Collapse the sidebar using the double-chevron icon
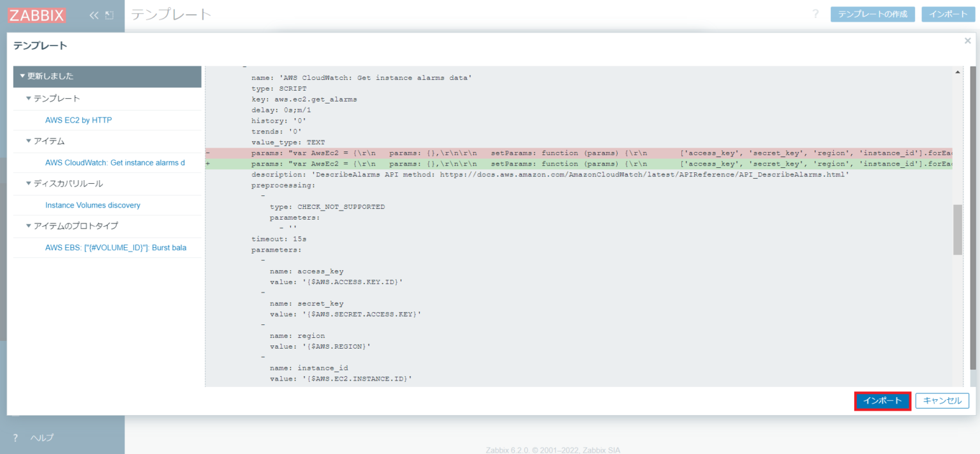Screen dimensions: 980x454 [93, 14]
